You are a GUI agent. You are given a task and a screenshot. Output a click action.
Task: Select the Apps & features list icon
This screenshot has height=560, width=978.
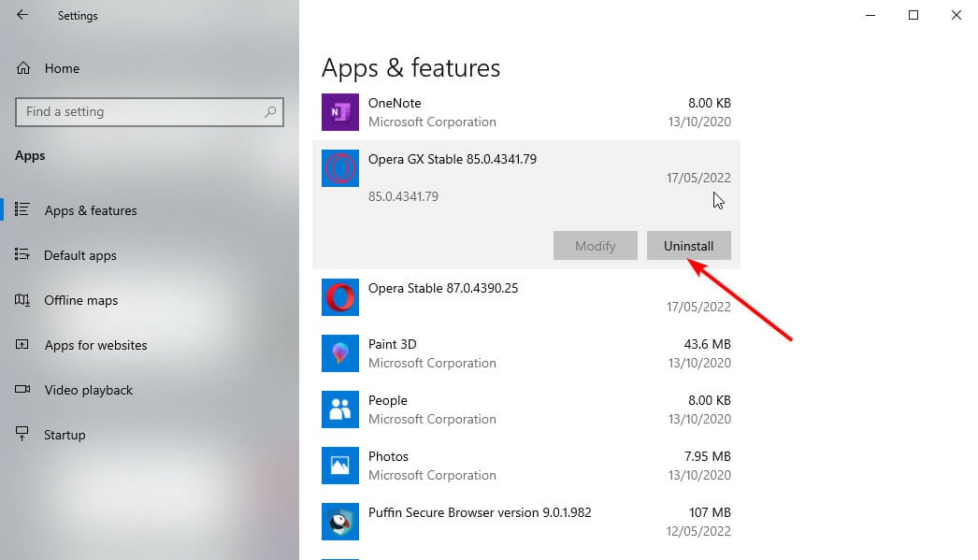tap(22, 209)
